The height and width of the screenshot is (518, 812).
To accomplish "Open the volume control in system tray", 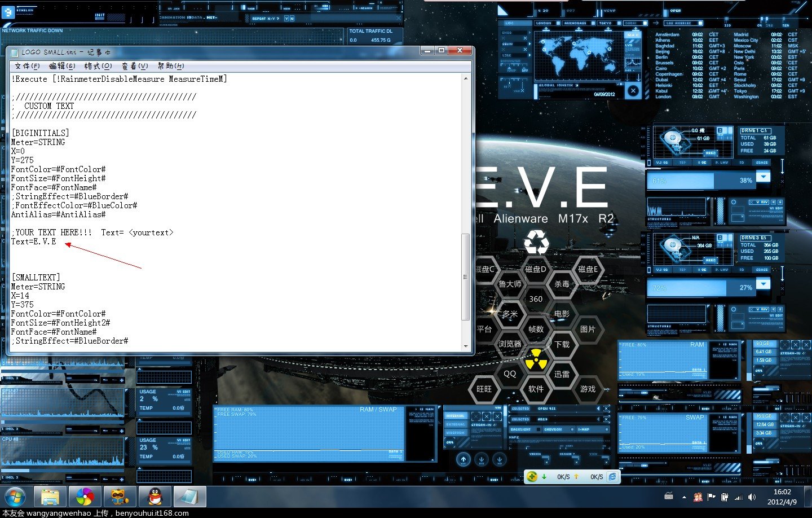I will [752, 497].
